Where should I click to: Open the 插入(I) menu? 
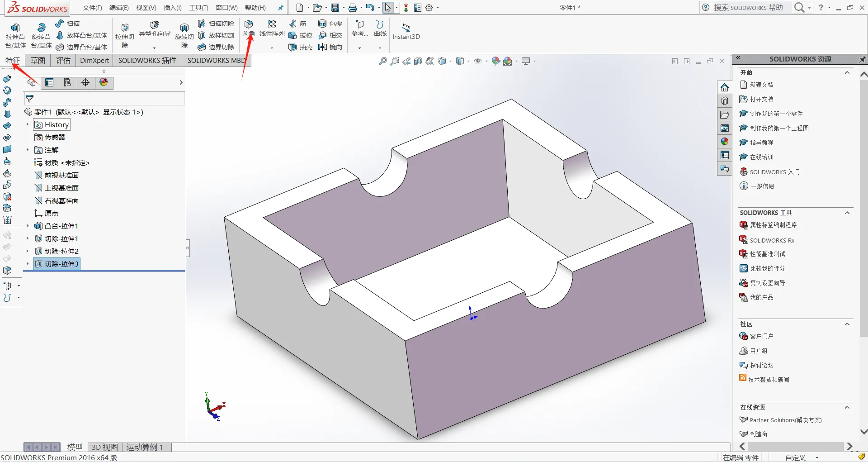172,8
